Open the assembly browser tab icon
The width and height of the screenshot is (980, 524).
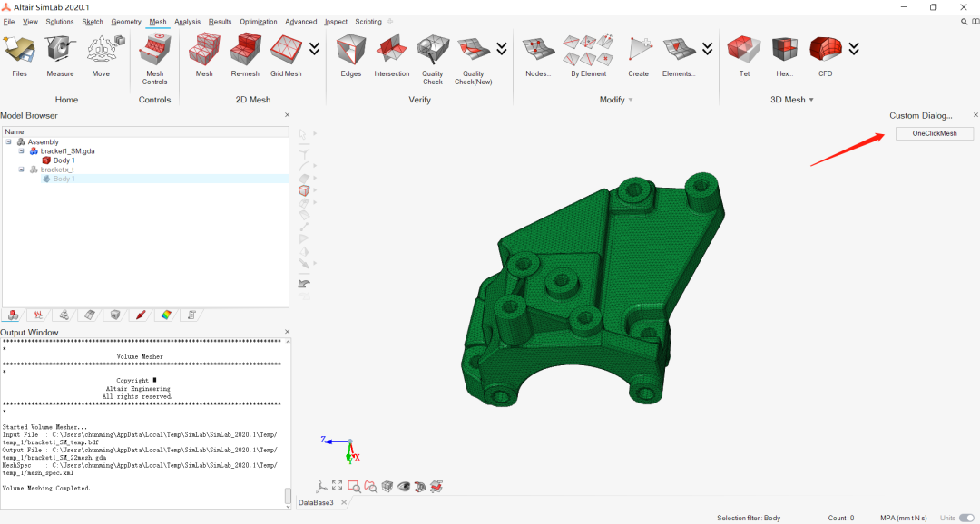click(14, 315)
